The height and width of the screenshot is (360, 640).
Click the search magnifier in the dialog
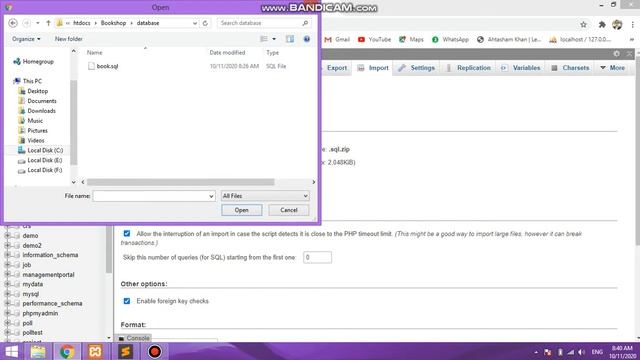click(x=305, y=23)
